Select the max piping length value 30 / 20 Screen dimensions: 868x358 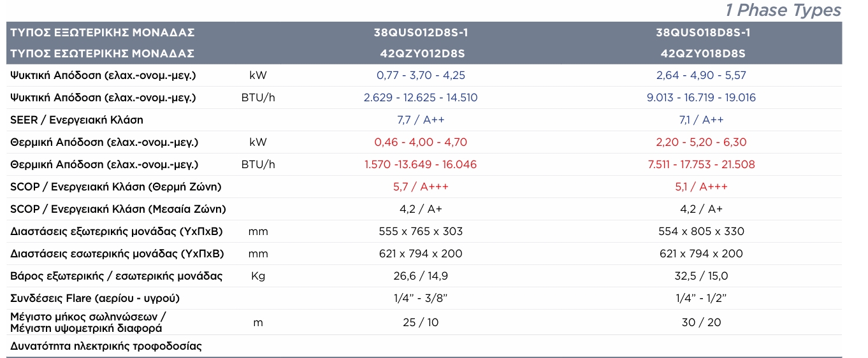pos(701,322)
